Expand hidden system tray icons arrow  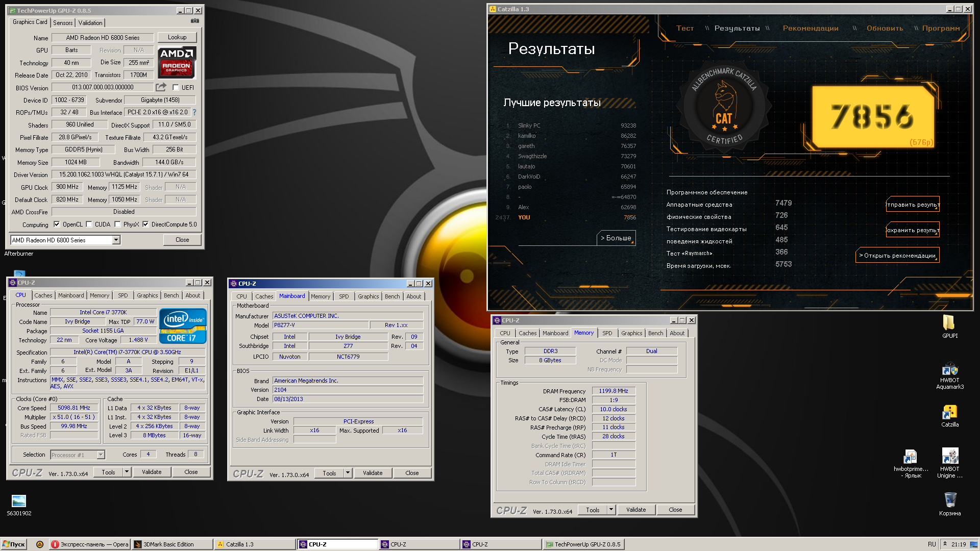tap(945, 544)
